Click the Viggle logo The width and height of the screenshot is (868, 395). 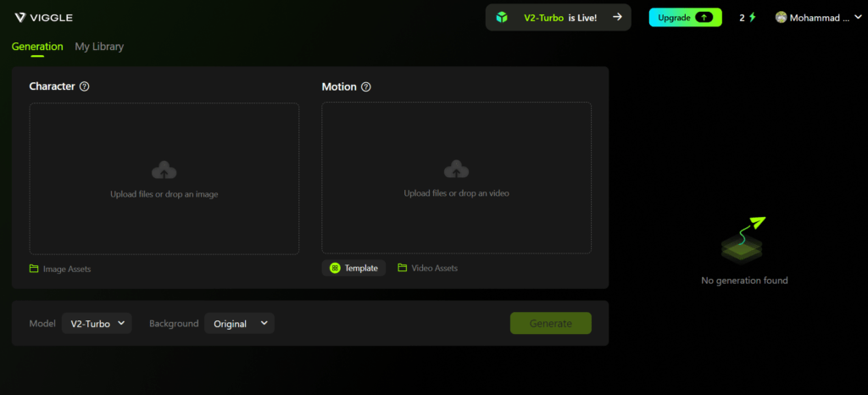pos(44,18)
